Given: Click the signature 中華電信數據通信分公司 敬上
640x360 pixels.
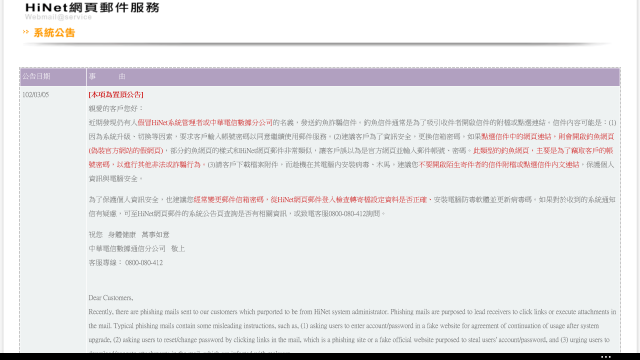Looking at the screenshot, I should pyautogui.click(x=137, y=249).
